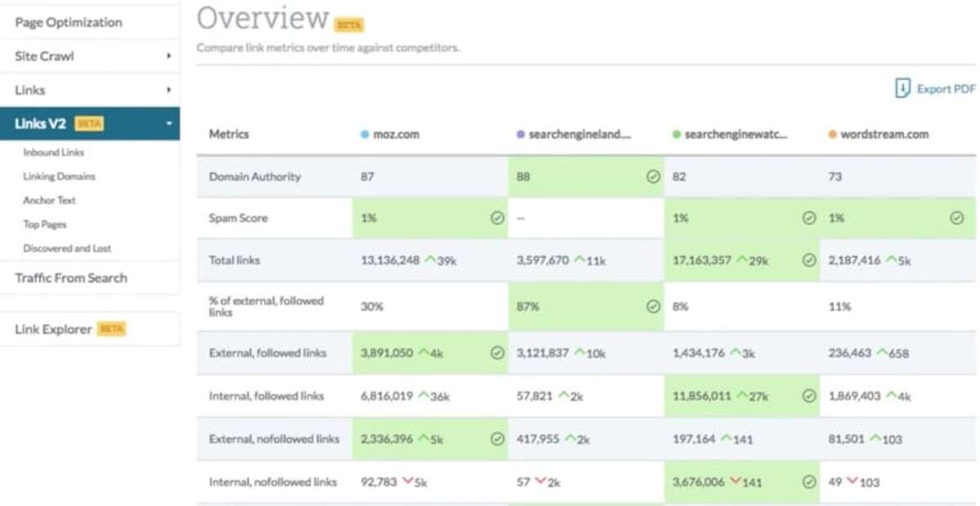Open Linking Domains submenu item
This screenshot has height=506, width=980.
[x=59, y=176]
